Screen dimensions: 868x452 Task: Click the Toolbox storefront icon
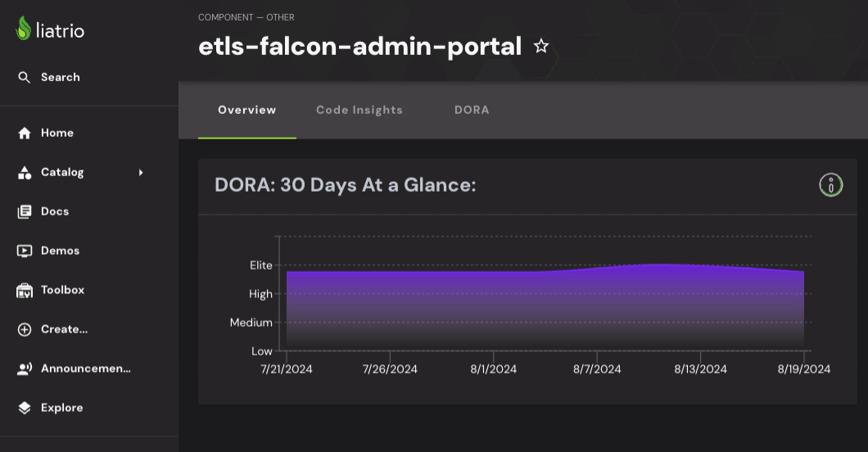point(25,291)
